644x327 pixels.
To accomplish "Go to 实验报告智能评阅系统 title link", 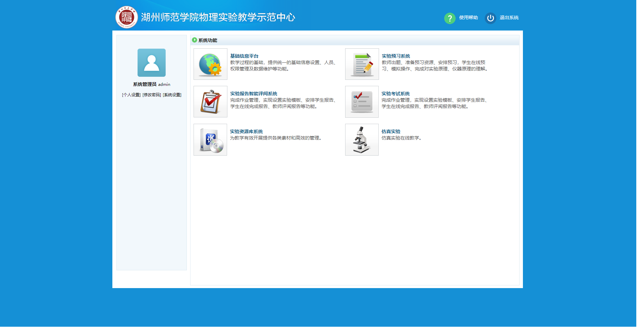I will (254, 94).
